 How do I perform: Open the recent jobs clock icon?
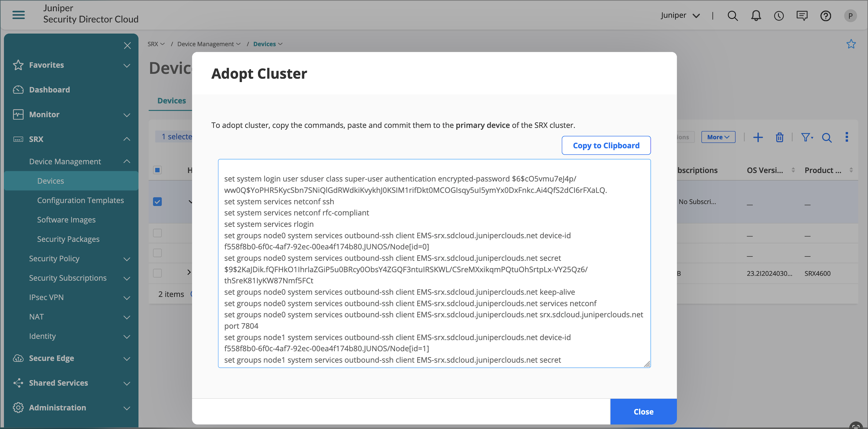[x=779, y=16]
